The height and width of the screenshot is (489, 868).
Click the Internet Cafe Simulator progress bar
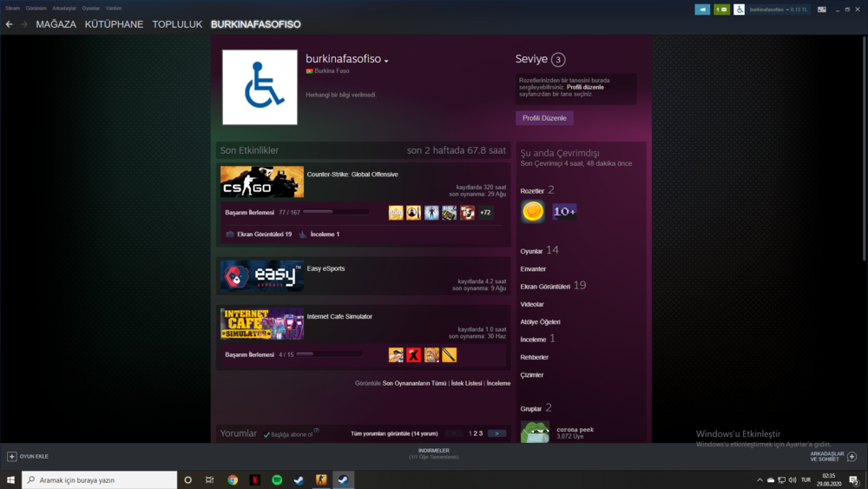329,354
